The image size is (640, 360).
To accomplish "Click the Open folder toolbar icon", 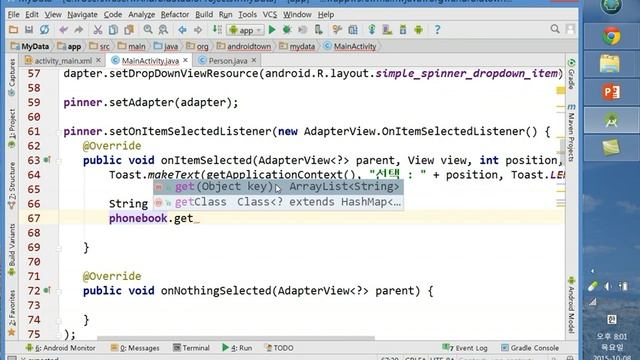I will click(x=13, y=30).
